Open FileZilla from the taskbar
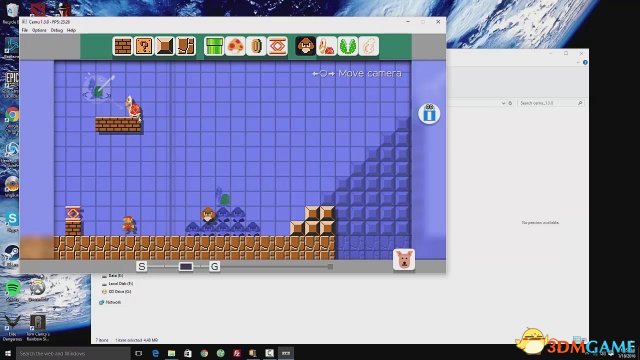 click(237, 353)
